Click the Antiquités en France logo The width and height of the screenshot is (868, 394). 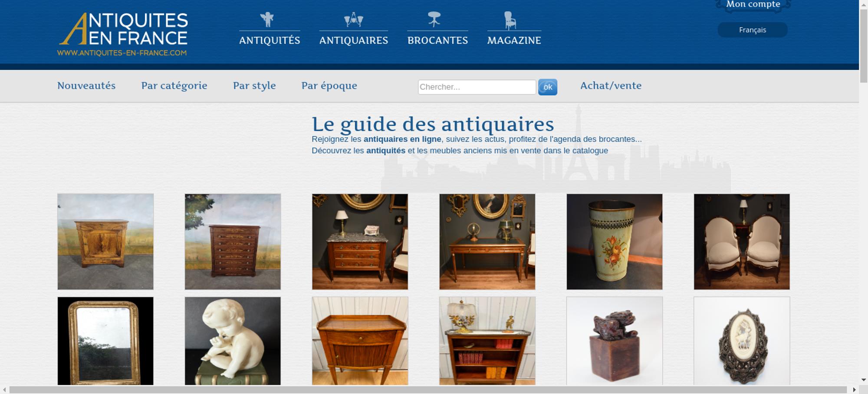pyautogui.click(x=123, y=34)
